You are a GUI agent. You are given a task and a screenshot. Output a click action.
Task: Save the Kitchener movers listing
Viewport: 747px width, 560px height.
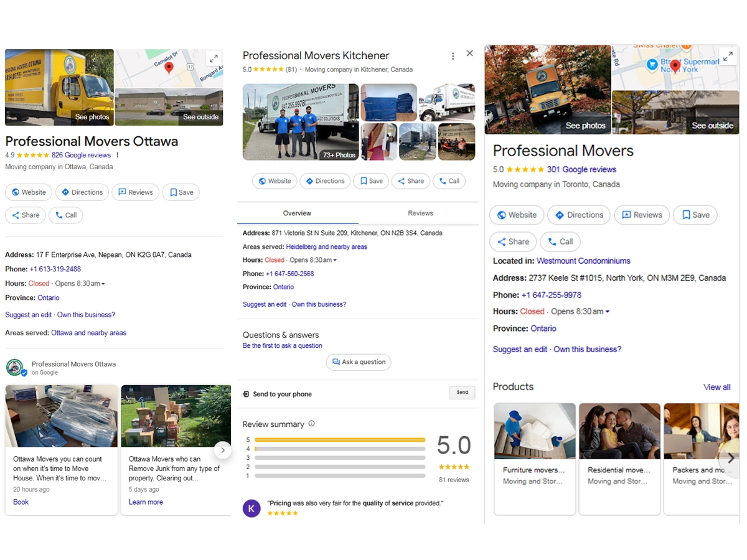(371, 181)
